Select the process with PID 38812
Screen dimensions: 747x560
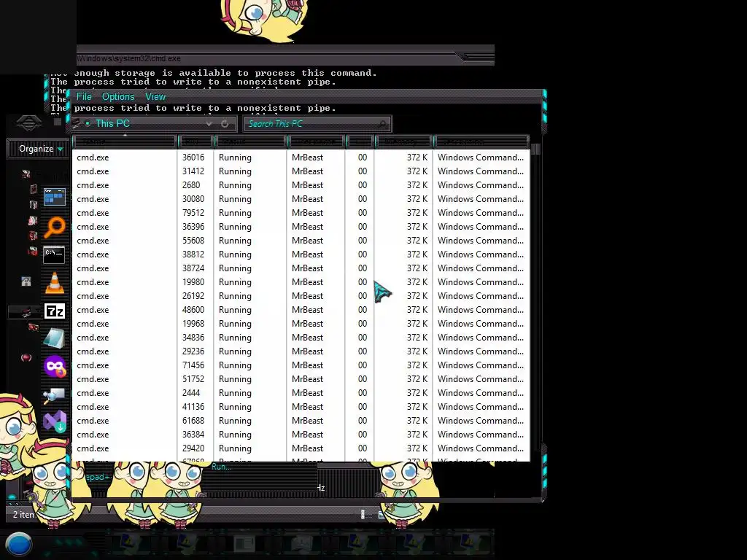301,254
